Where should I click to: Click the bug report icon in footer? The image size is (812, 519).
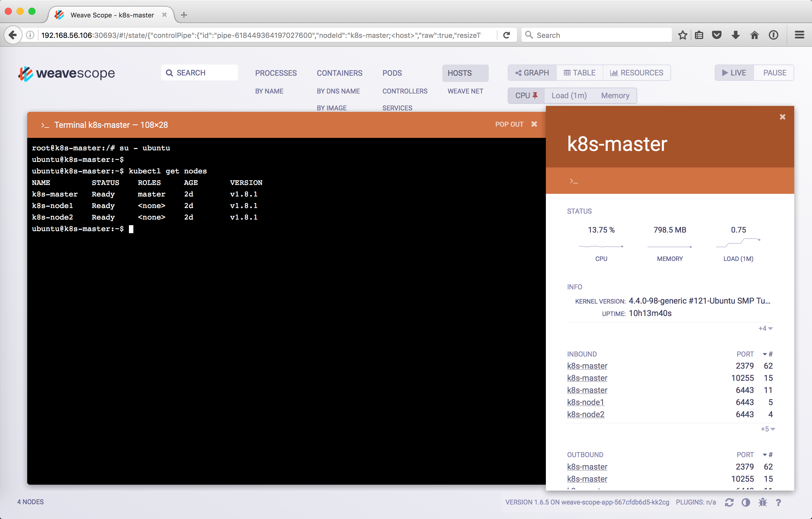click(762, 502)
